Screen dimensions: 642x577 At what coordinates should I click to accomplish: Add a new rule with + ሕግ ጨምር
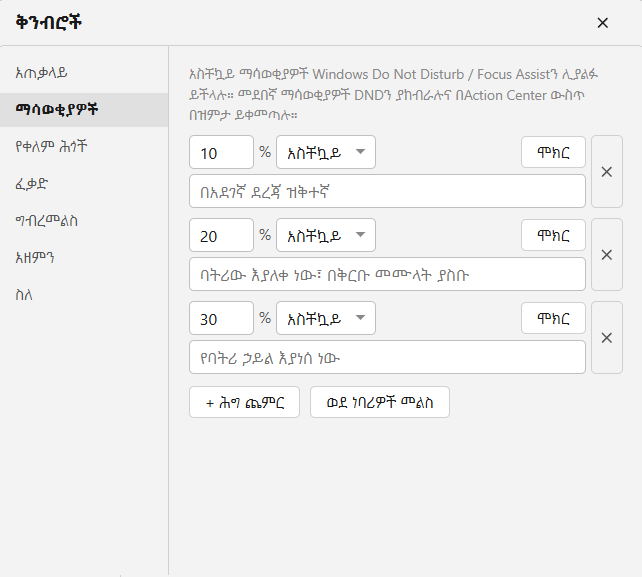(x=244, y=402)
